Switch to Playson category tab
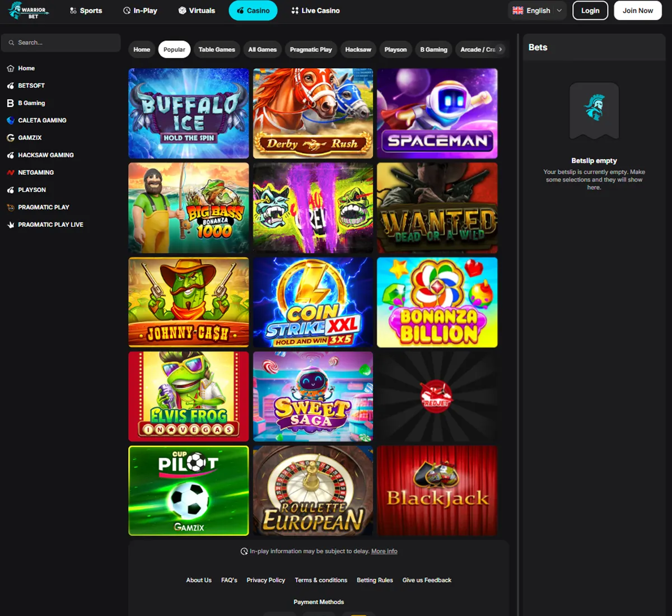 395,49
